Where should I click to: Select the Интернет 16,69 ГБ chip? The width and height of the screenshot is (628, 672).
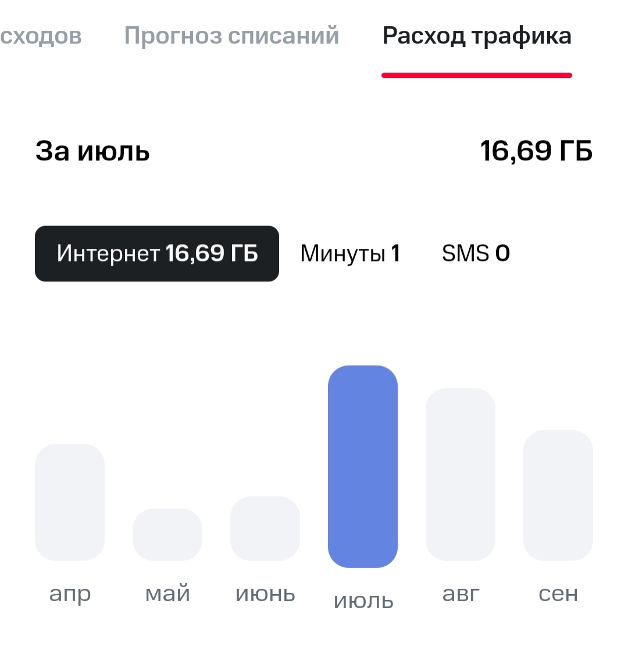coord(157,253)
